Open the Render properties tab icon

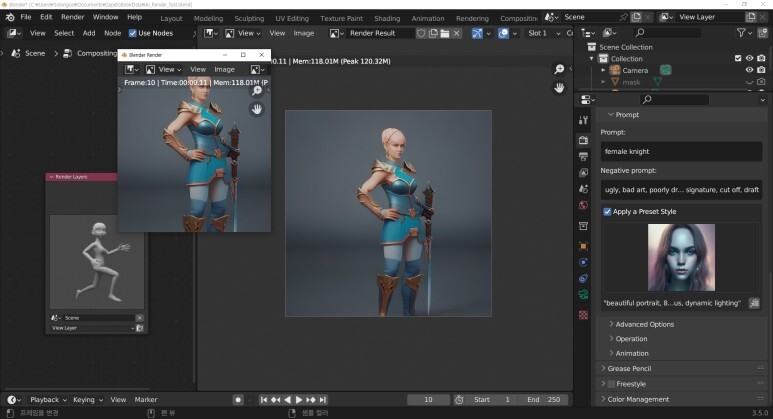pos(583,140)
